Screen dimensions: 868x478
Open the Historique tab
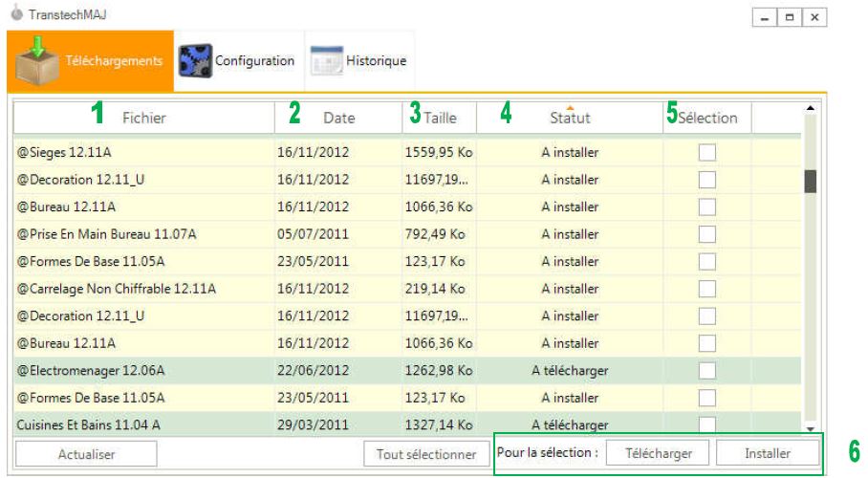(x=360, y=61)
